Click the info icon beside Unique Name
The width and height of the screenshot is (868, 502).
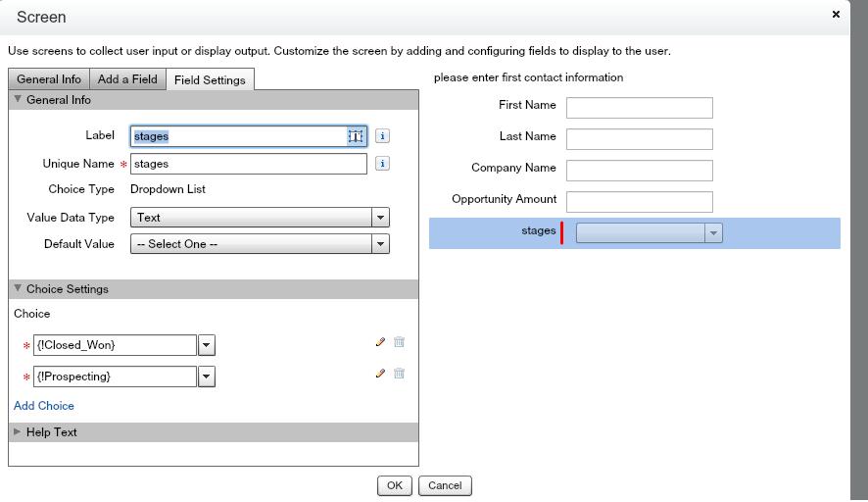pos(383,164)
